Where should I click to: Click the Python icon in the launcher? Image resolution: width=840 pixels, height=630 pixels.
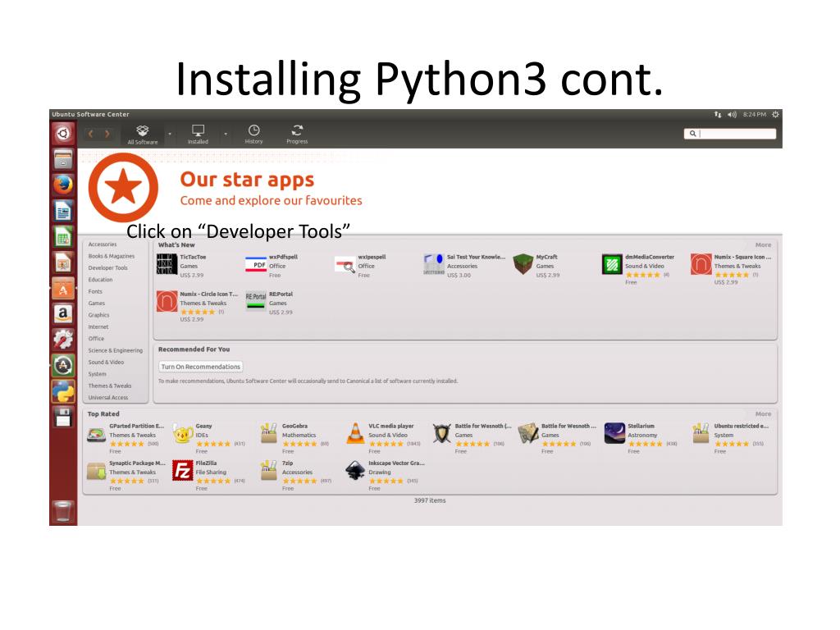(63, 391)
